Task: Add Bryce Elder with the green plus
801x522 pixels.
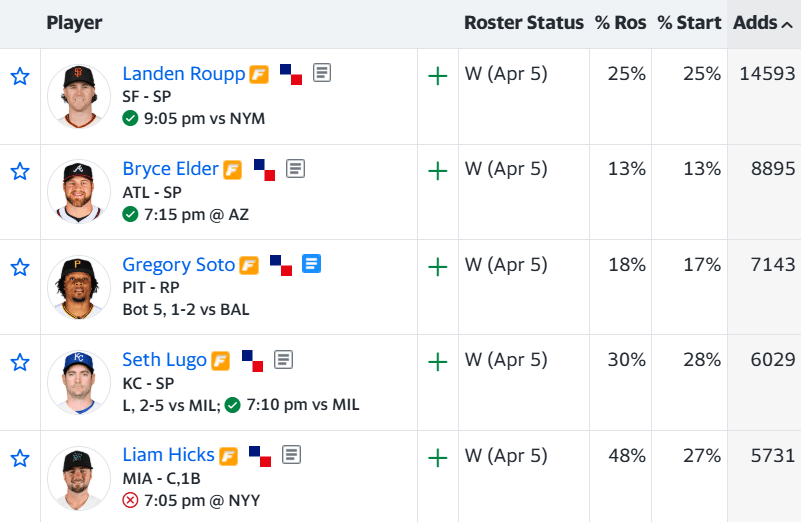Action: (x=437, y=171)
